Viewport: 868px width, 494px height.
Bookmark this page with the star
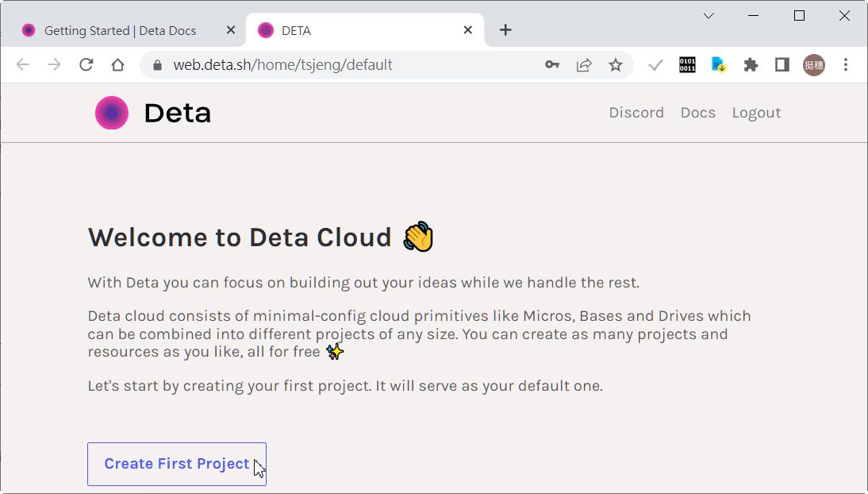pos(616,65)
